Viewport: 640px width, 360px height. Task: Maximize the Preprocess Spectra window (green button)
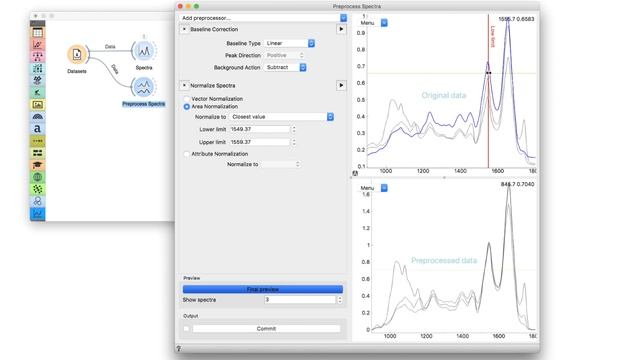click(196, 6)
